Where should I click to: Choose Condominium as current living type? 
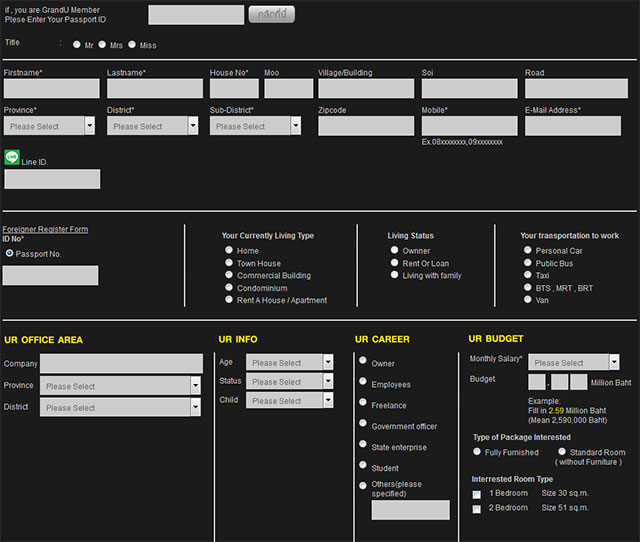229,288
